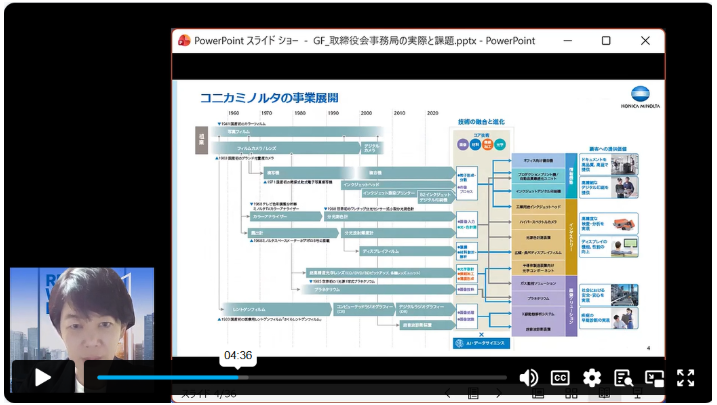Close the PowerPoint slideshow window
Image resolution: width=717 pixels, height=405 pixels.
point(645,41)
